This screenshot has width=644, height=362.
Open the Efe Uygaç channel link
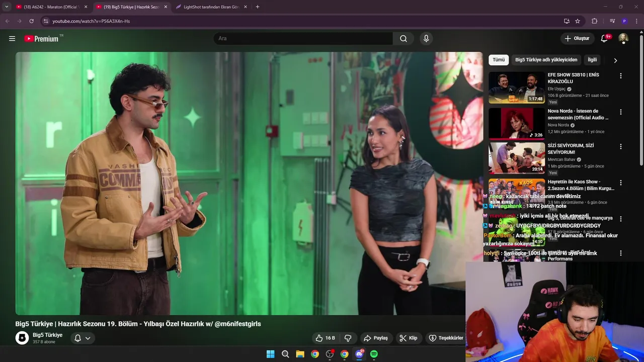point(557,89)
